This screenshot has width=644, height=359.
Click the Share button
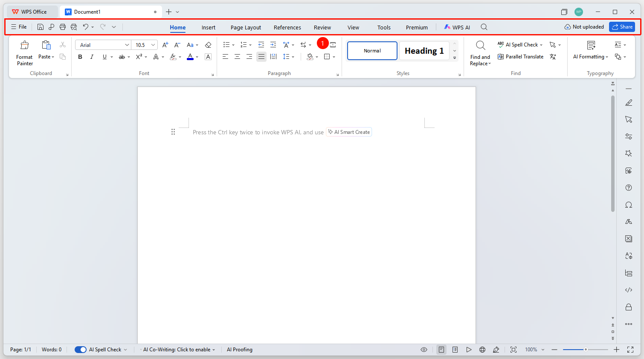pos(622,27)
